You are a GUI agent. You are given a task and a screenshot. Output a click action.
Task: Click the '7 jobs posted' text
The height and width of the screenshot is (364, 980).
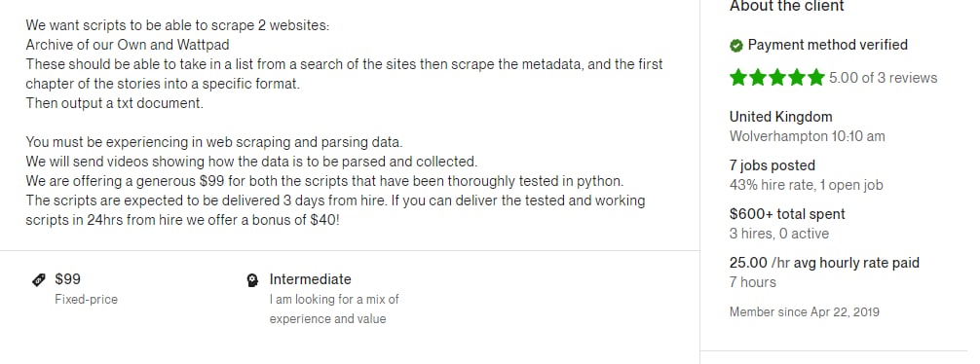point(772,165)
